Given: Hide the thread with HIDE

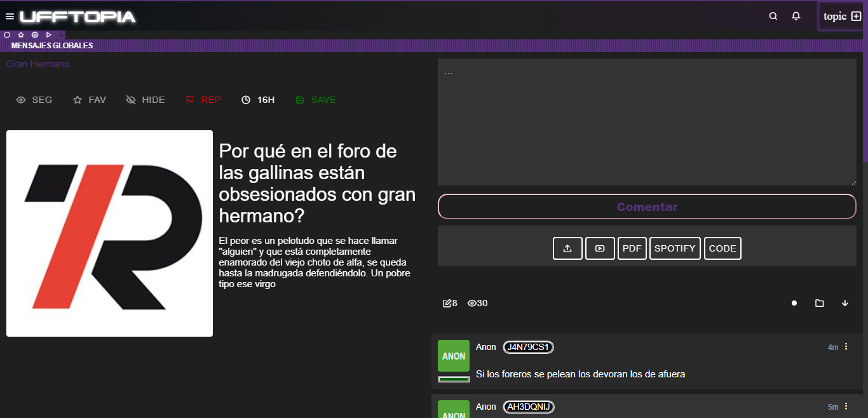Looking at the screenshot, I should 146,100.
